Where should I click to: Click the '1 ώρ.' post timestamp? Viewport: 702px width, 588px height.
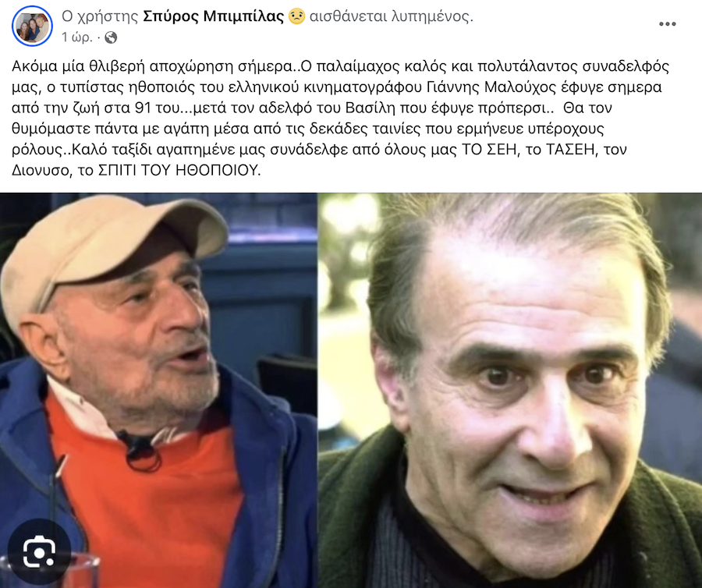tap(77, 37)
